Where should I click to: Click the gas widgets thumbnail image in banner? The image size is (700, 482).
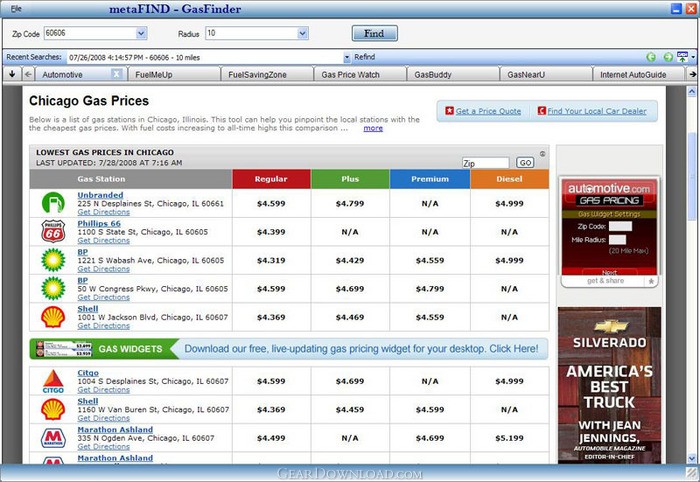click(x=64, y=349)
